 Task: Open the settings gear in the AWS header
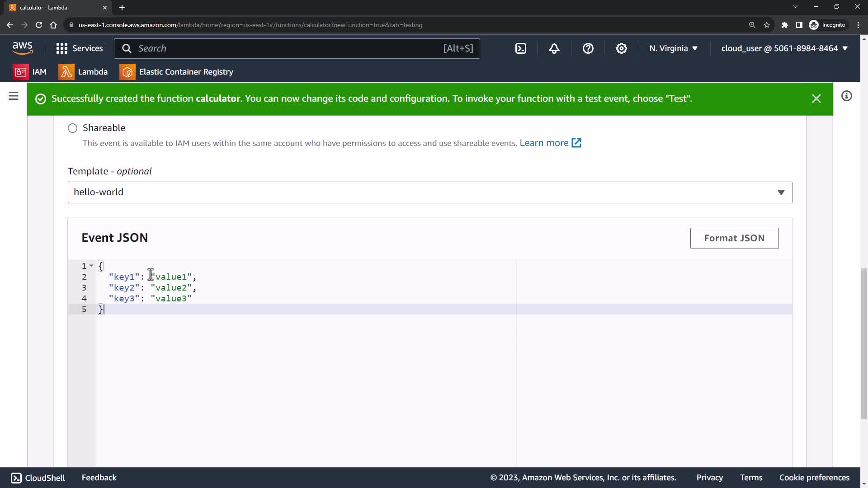point(622,48)
